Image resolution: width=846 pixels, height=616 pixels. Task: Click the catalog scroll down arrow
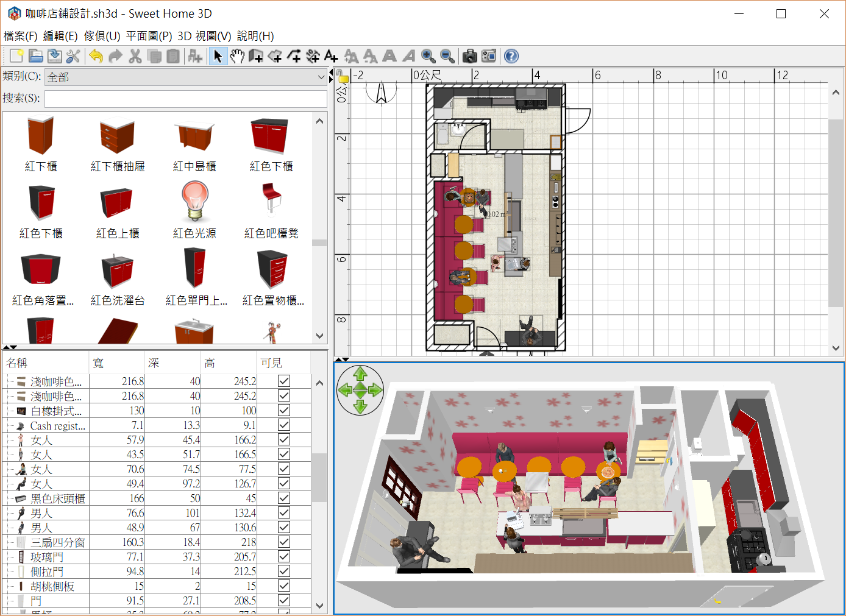[319, 336]
